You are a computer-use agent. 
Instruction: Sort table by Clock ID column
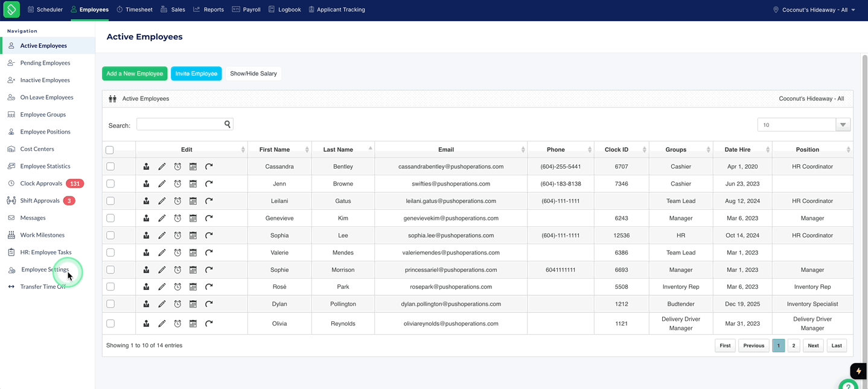point(622,149)
